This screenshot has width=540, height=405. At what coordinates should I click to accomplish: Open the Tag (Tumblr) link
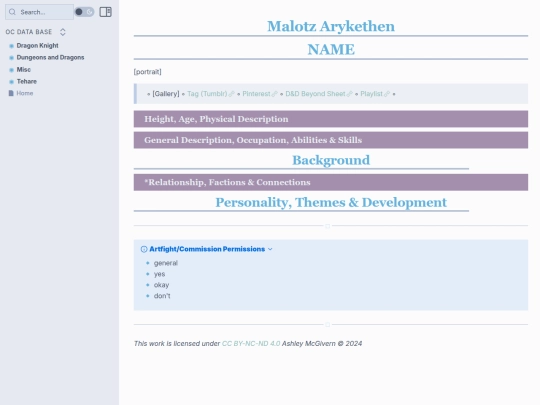pos(207,94)
